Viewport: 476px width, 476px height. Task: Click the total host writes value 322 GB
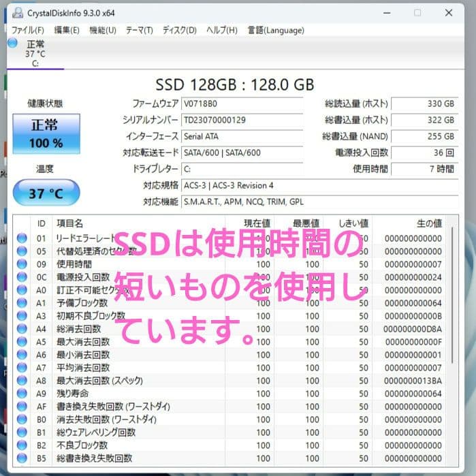point(425,121)
